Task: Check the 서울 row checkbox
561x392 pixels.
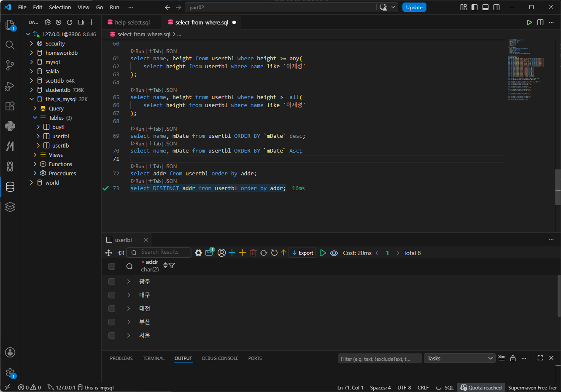Action: (112, 336)
